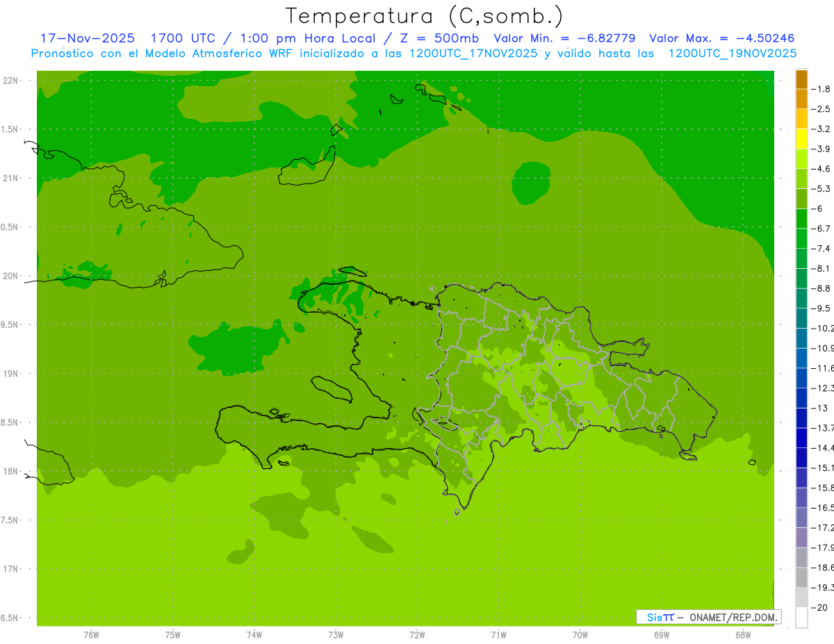
Task: Click the '68W' longitude axis label
Action: 742,635
